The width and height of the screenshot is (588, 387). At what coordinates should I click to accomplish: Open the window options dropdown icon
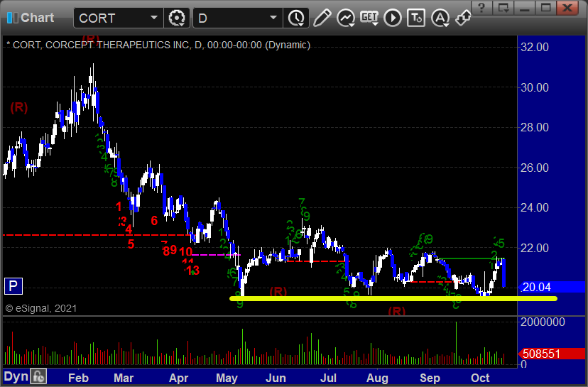click(x=503, y=8)
